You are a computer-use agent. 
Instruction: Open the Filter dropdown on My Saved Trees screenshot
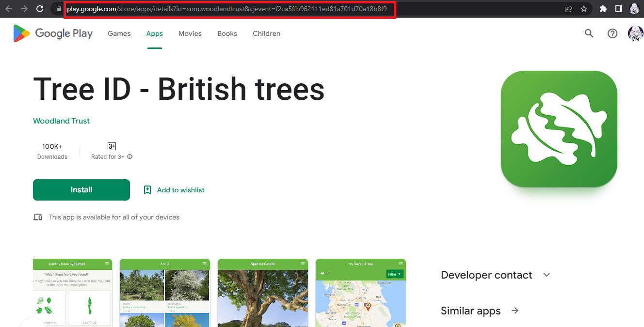[x=395, y=274]
